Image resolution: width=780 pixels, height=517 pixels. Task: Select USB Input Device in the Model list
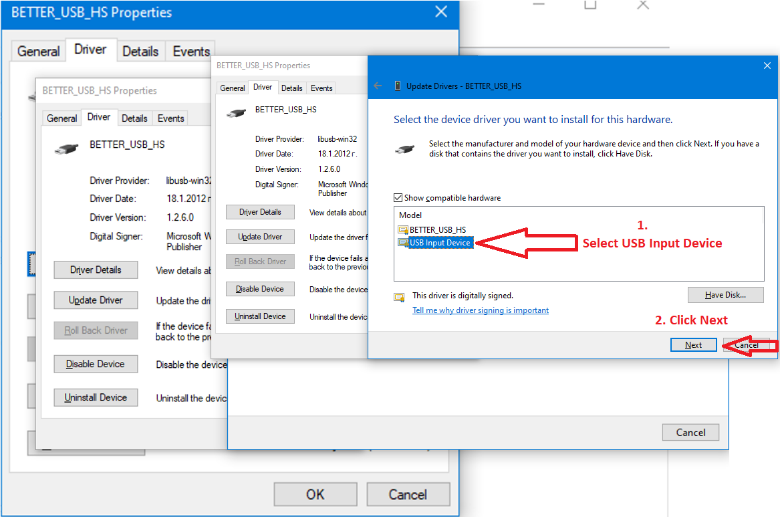(x=440, y=242)
